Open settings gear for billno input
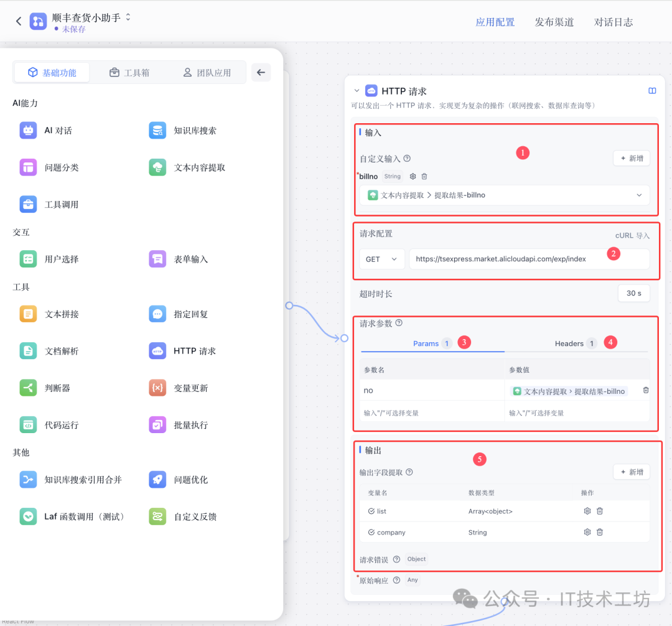Image resolution: width=672 pixels, height=626 pixels. pyautogui.click(x=413, y=176)
